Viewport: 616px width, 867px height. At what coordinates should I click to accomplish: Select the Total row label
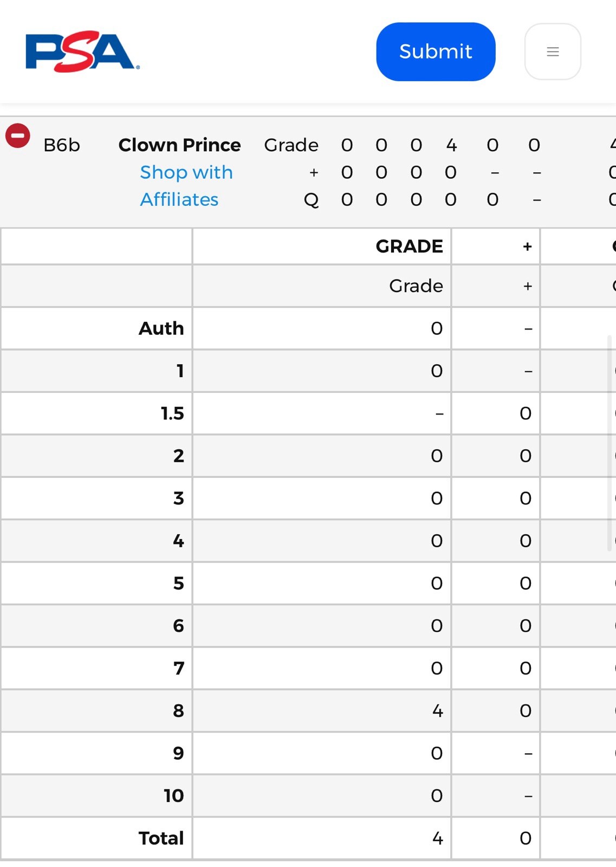tap(161, 838)
